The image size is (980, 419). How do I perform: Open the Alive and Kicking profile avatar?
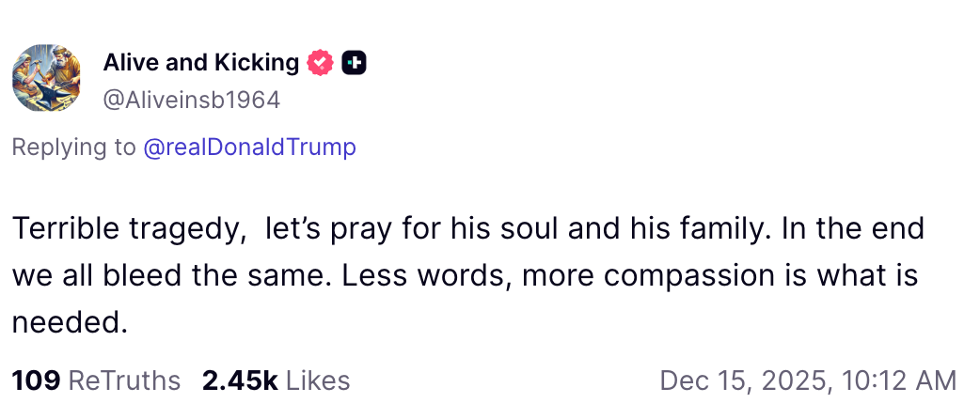click(47, 77)
